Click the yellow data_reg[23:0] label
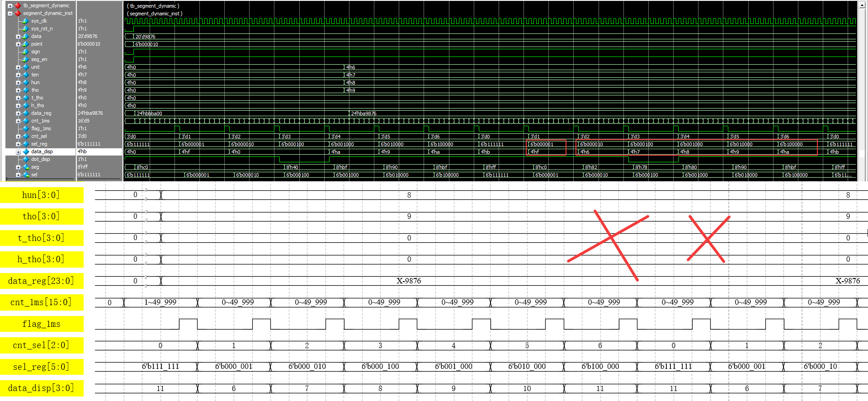Image resolution: width=868 pixels, height=401 pixels. (x=42, y=281)
